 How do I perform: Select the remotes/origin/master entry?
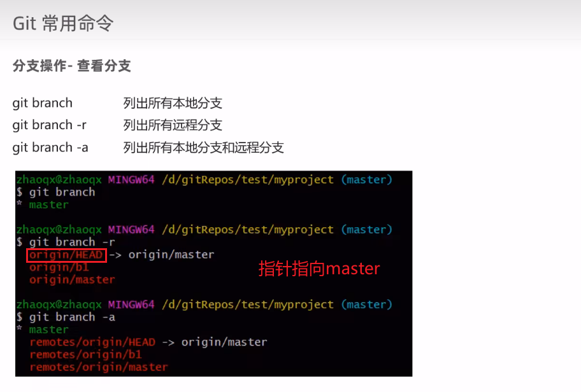[x=96, y=367]
